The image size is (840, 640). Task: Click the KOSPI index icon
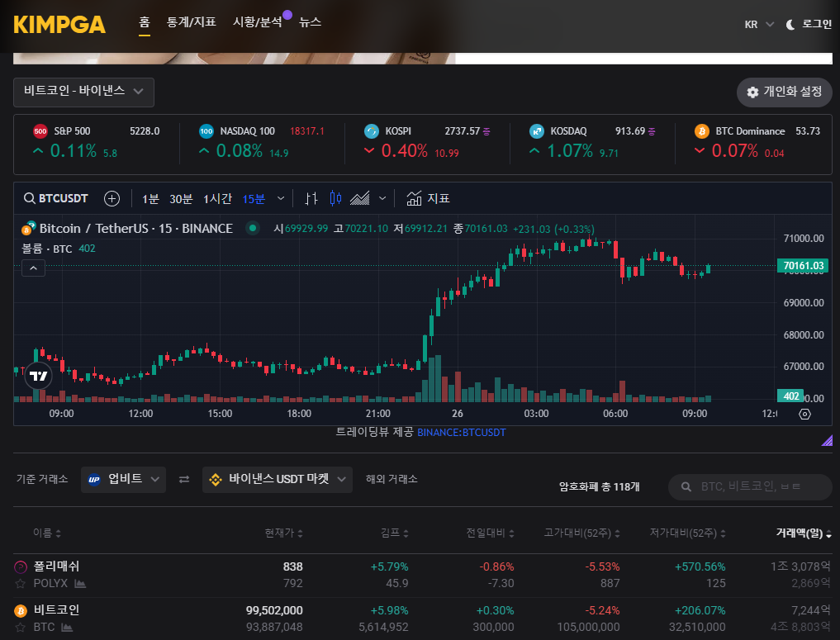(371, 131)
